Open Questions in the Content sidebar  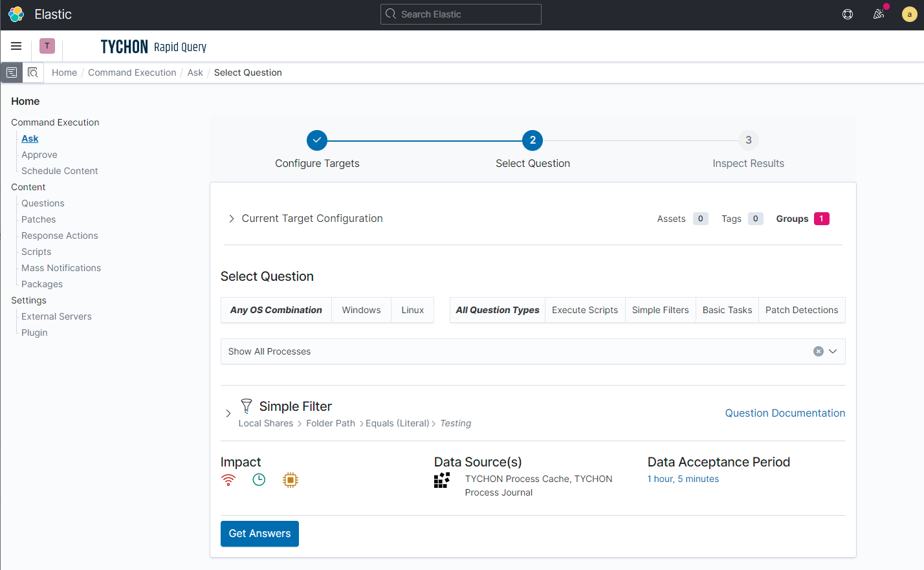[43, 203]
